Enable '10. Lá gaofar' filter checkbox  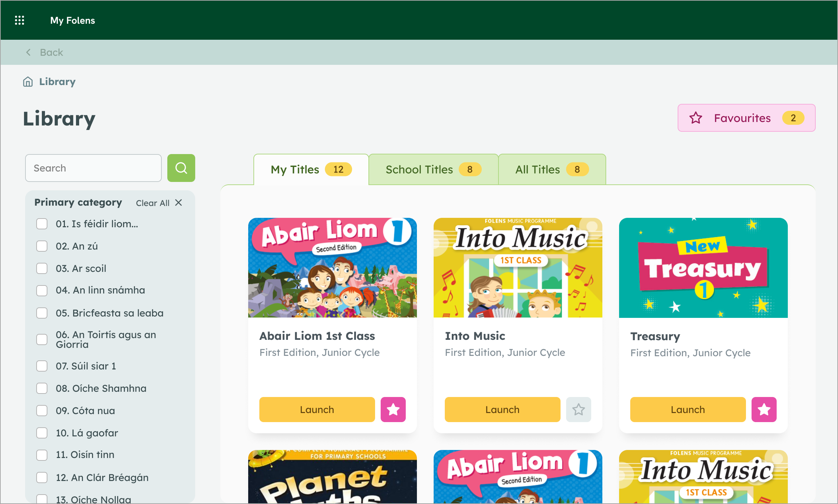point(42,433)
